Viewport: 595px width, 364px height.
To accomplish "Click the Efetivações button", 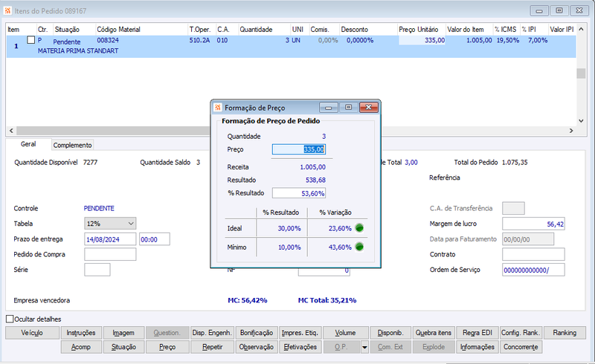I will pos(300,347).
